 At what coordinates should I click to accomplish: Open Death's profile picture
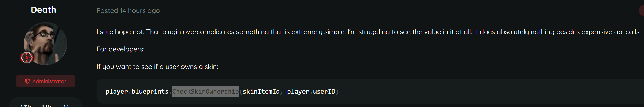click(45, 44)
